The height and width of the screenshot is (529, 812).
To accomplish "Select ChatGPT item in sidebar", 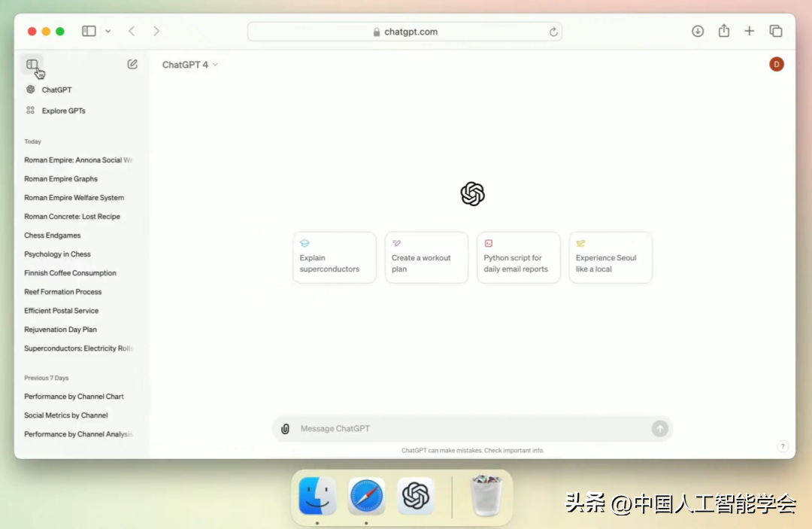I will tap(56, 90).
